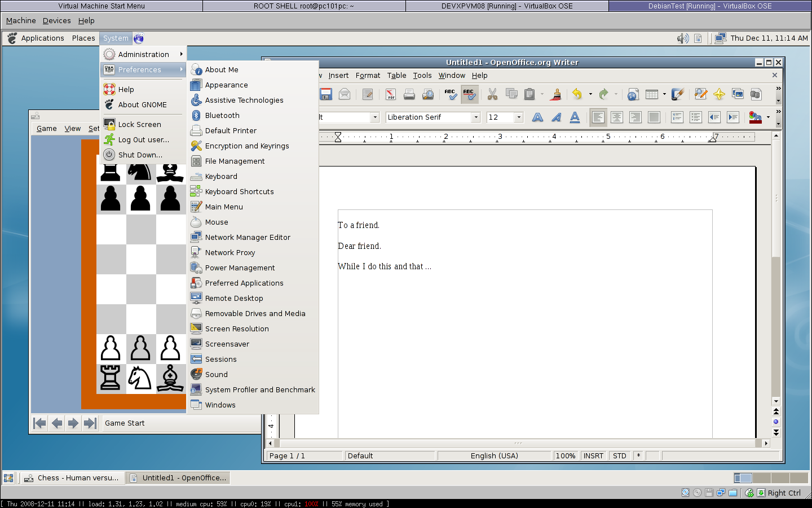Click the Font Color swatch icon
This screenshot has height=508, width=812.
tap(755, 117)
